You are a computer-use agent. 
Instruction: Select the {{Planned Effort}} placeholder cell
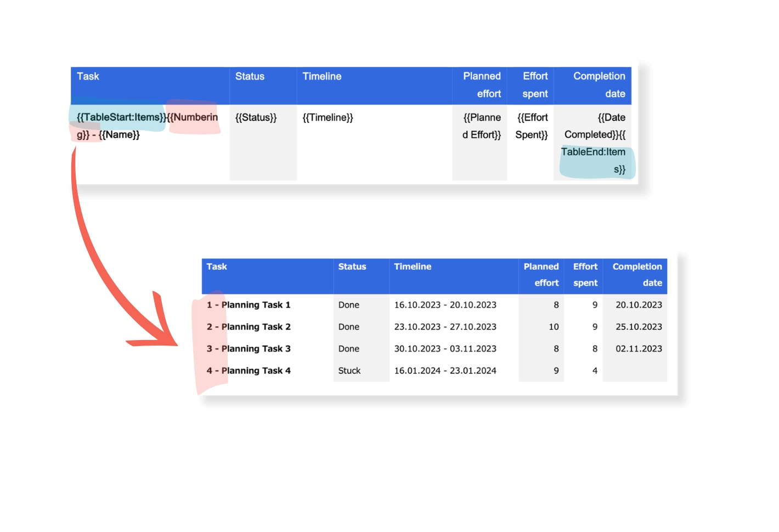pyautogui.click(x=481, y=126)
